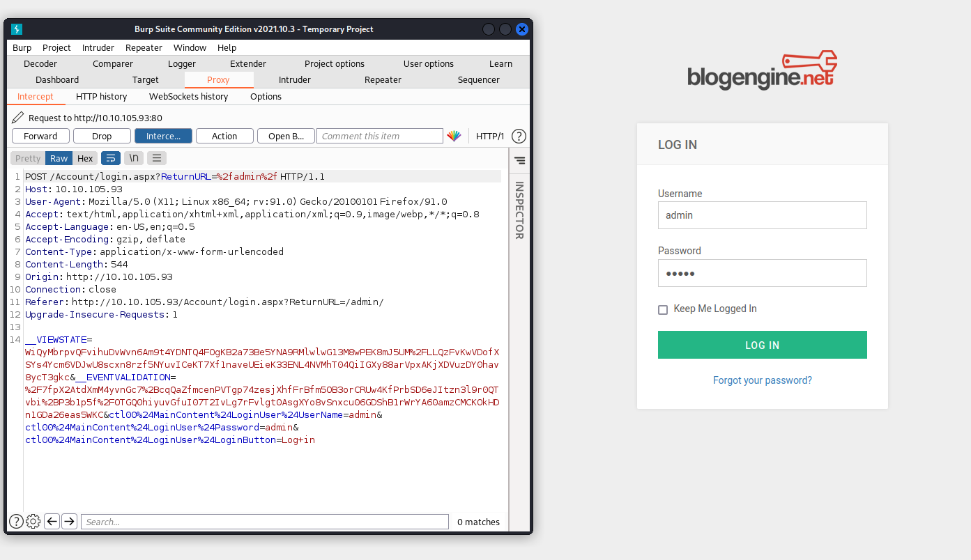Click the pencil edit icon beside Request to
This screenshot has height=560, width=971.
click(18, 118)
